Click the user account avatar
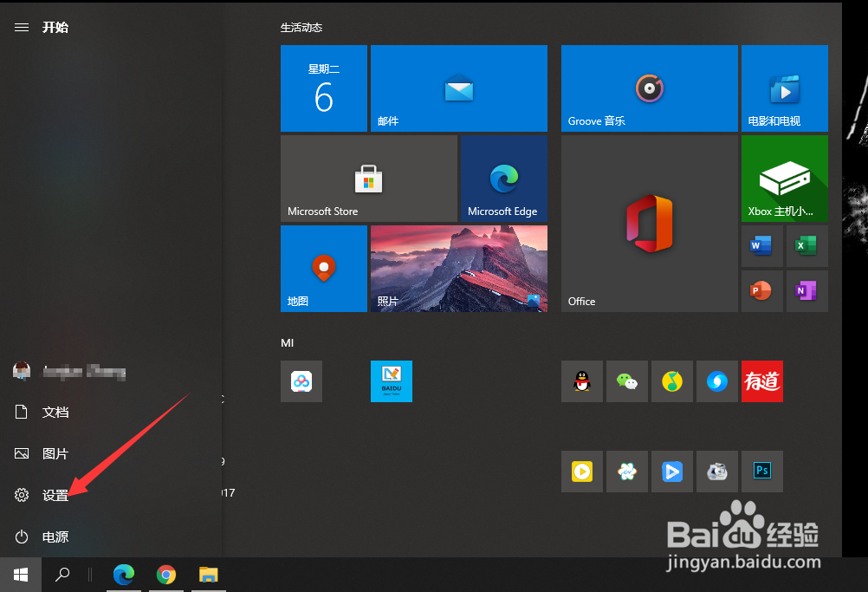Viewport: 868px width, 592px height. click(22, 370)
